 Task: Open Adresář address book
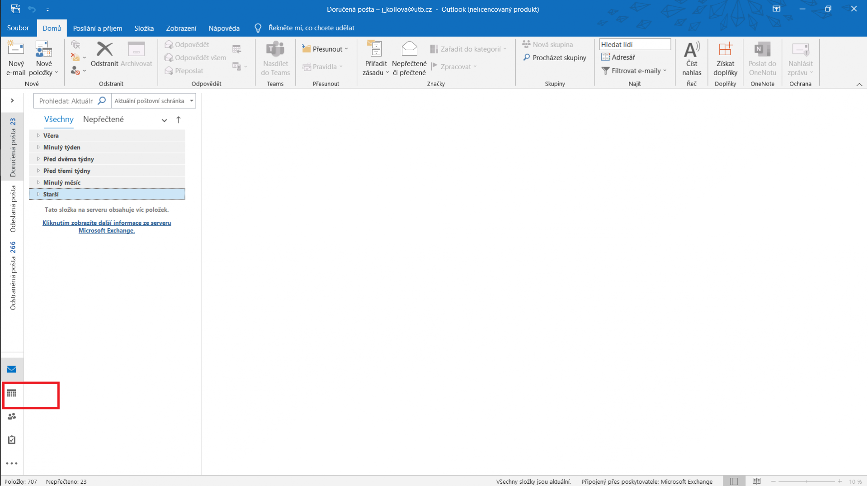point(618,57)
